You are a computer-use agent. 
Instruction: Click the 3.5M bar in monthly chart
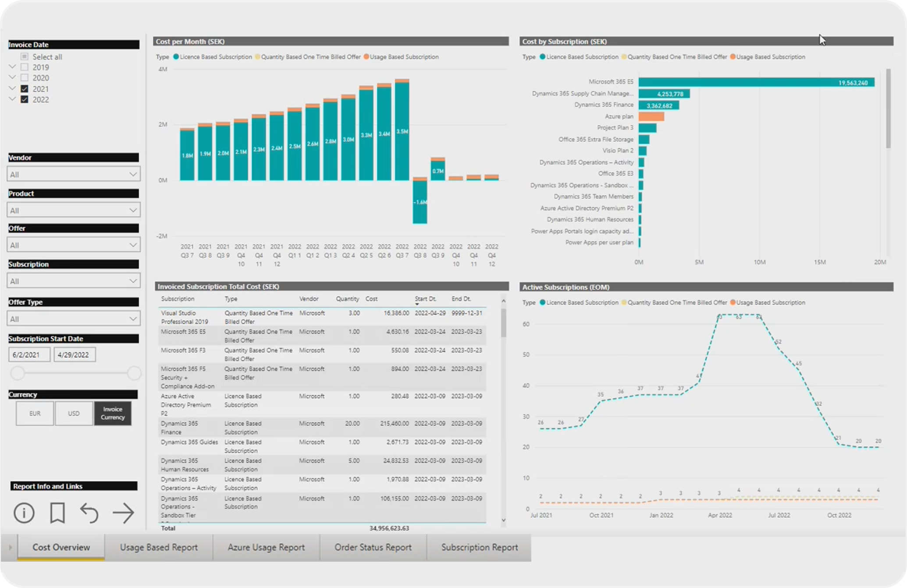pyautogui.click(x=402, y=132)
